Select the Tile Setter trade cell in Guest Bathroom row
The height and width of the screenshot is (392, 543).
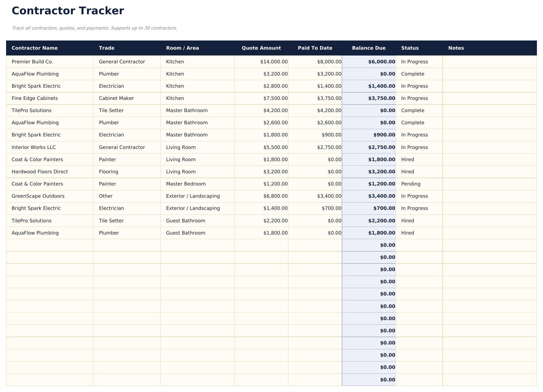pos(111,221)
